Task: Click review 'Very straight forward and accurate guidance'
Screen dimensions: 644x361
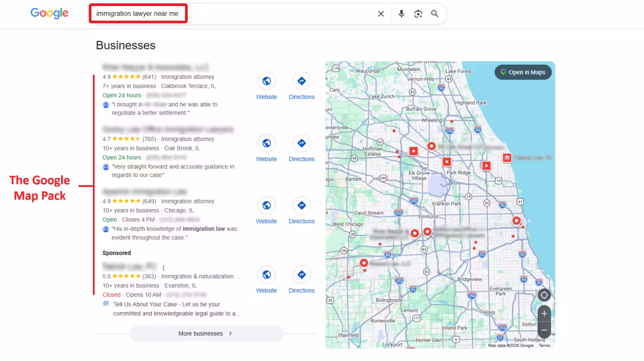Action: pyautogui.click(x=173, y=171)
